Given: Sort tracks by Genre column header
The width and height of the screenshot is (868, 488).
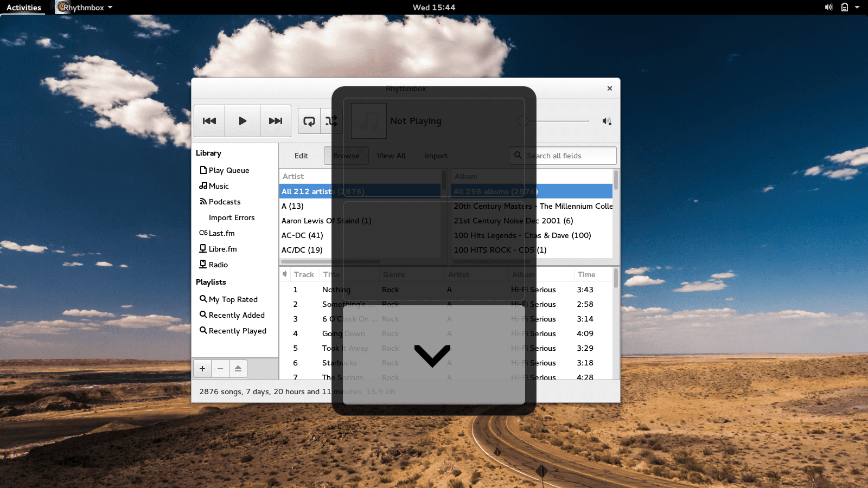Looking at the screenshot, I should click(411, 274).
